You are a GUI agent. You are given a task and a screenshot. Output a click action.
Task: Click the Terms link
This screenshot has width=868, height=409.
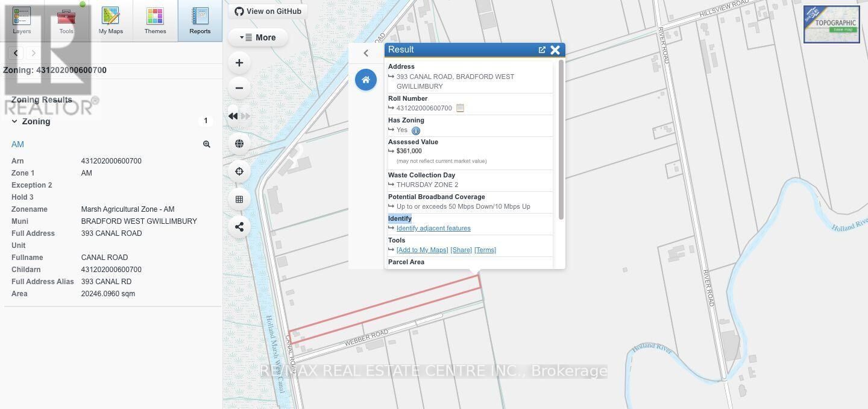pyautogui.click(x=485, y=250)
